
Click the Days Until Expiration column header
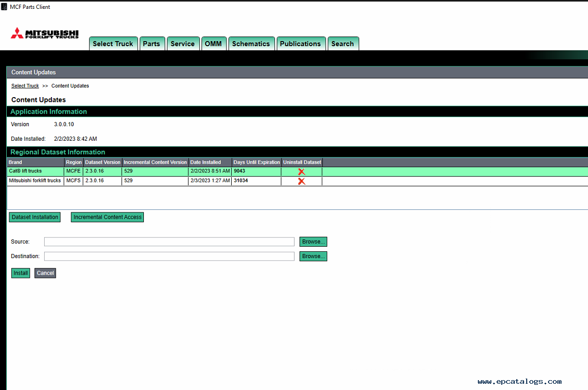[x=257, y=163]
